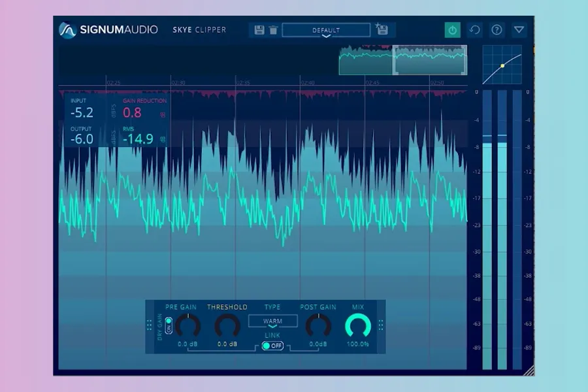Click the Mix knob
The image size is (588, 392).
tap(358, 325)
